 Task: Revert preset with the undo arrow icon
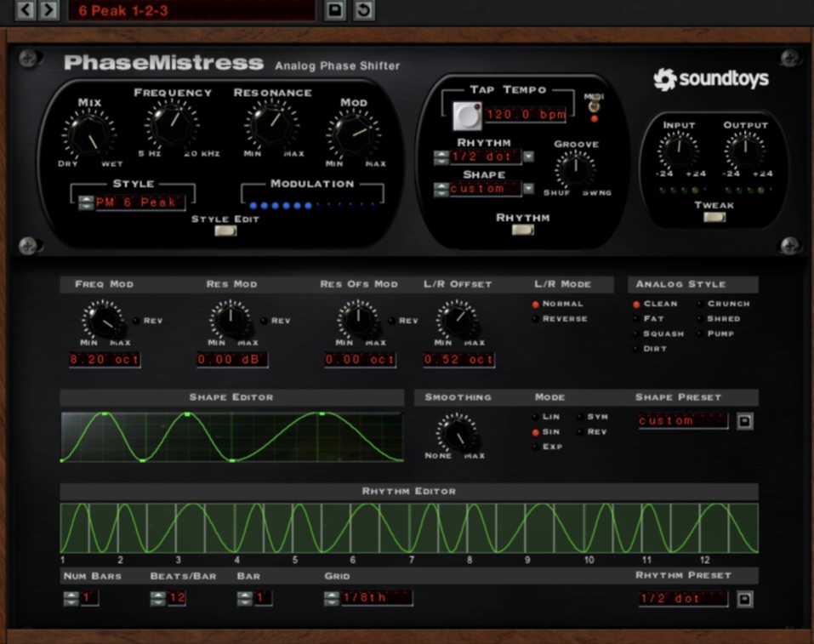point(364,9)
